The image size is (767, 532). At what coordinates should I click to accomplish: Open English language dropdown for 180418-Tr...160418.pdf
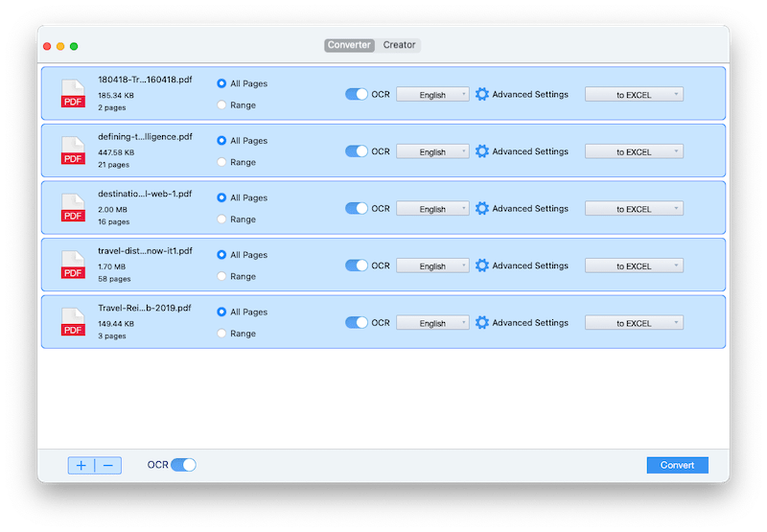[432, 95]
